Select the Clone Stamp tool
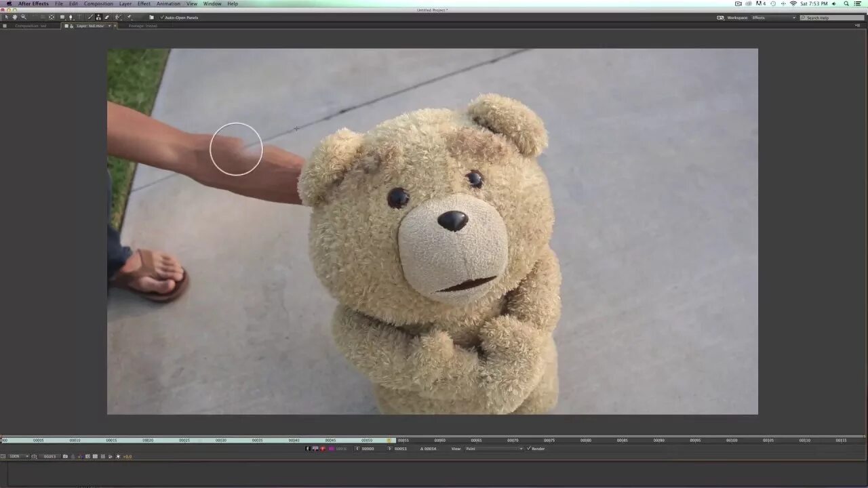 (x=98, y=17)
